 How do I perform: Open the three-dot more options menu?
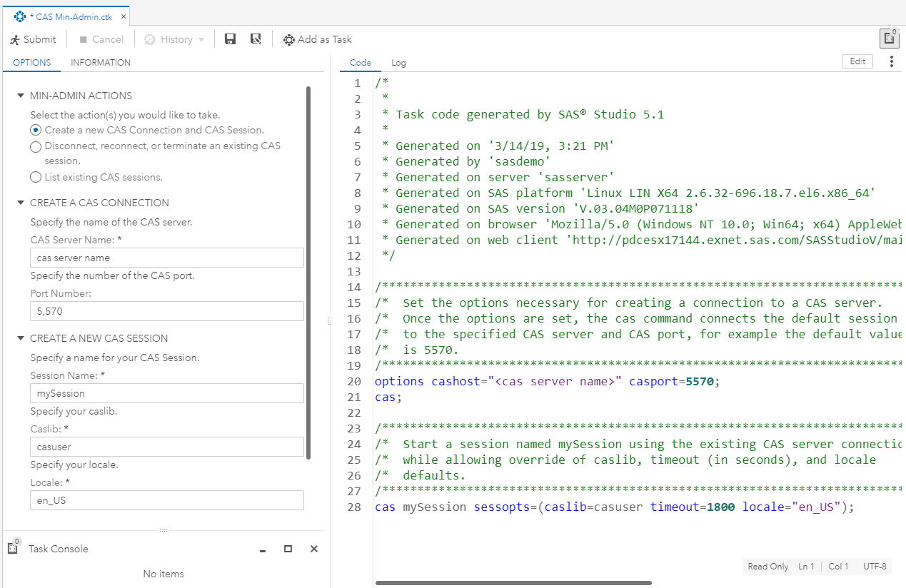[891, 62]
